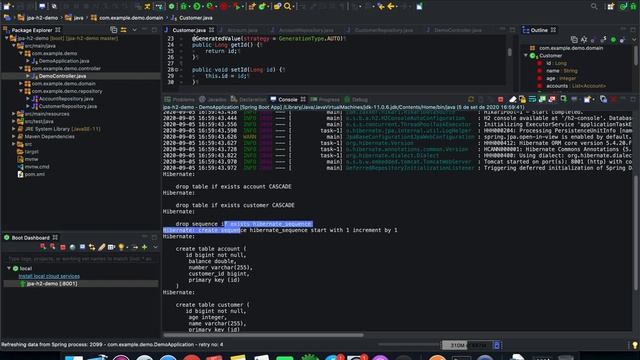Click globe Open Browser icon in Boot Dashboard
640x360 pixels.
72,247
